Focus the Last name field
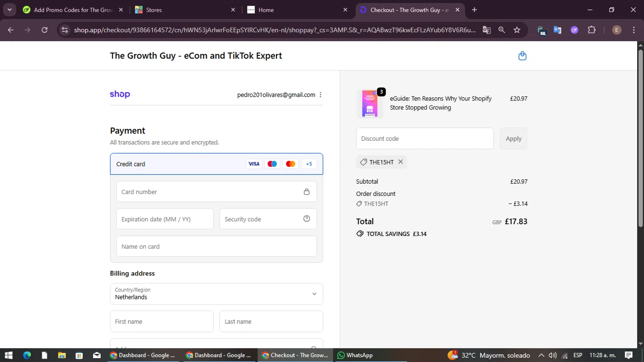Image resolution: width=644 pixels, height=362 pixels. tap(271, 322)
